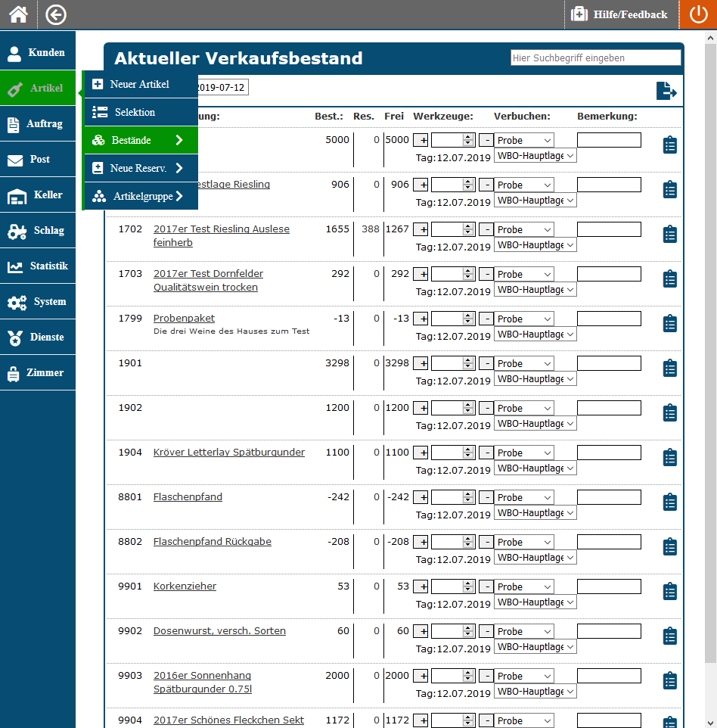This screenshot has width=717, height=728.
Task: Open Keller section in sidebar
Action: 38,195
